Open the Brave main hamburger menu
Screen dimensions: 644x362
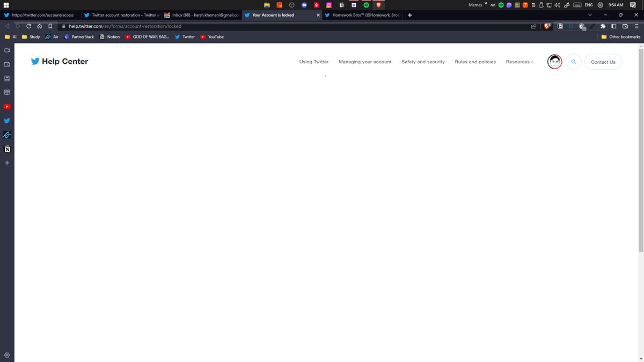[x=636, y=26]
